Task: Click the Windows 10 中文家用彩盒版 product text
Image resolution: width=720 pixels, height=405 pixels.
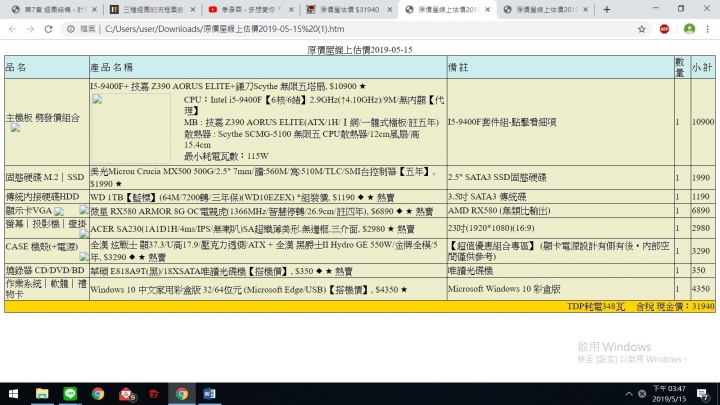Action: pyautogui.click(x=248, y=290)
